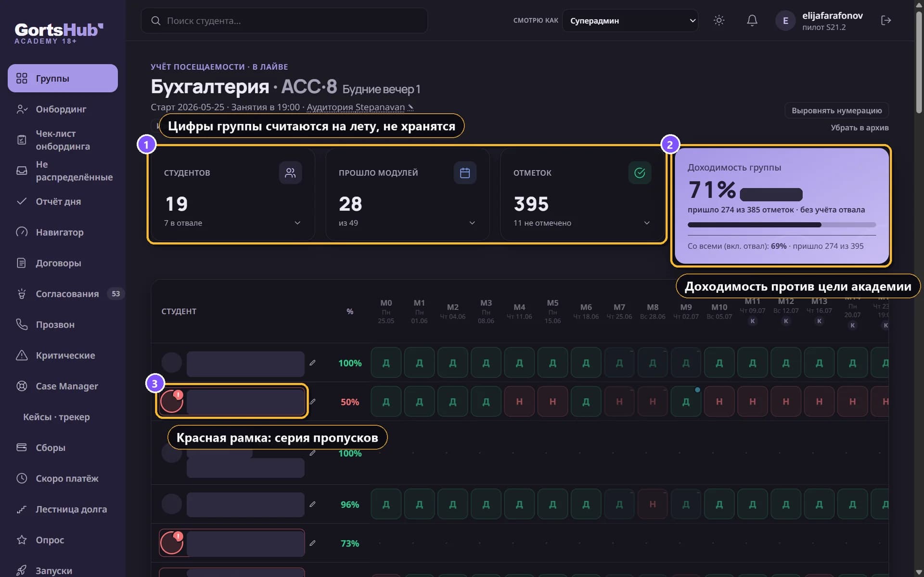924x577 pixels.
Task: Open the Аудитория Stepanavan link
Action: point(355,107)
